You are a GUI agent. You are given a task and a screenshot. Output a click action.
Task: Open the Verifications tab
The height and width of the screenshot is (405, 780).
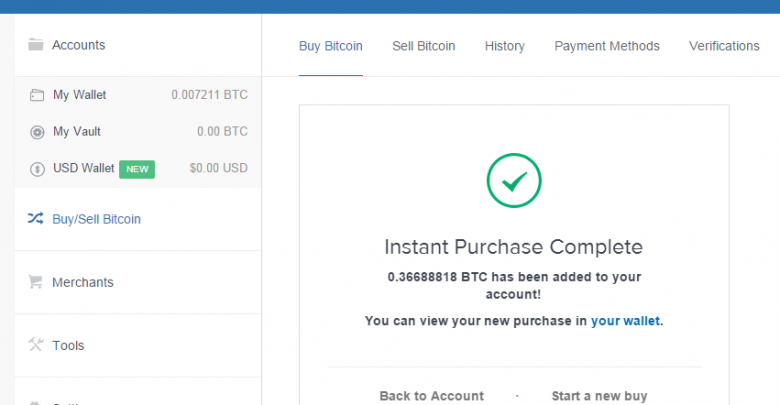tap(724, 46)
